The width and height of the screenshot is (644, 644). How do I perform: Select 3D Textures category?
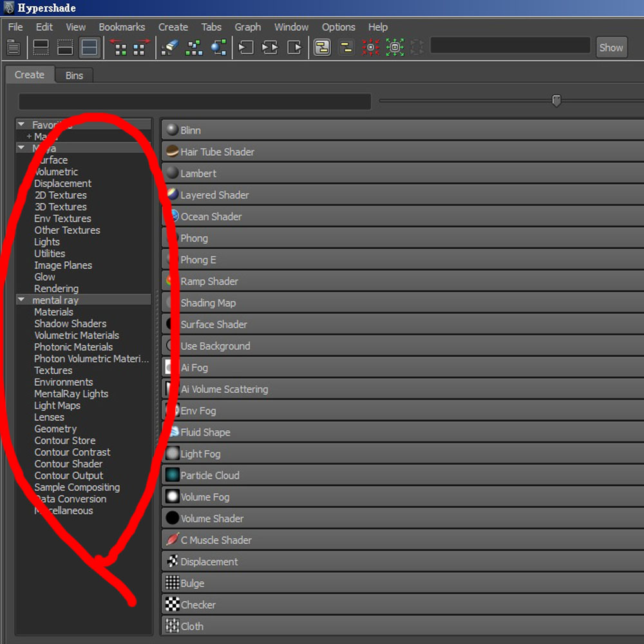click(61, 207)
